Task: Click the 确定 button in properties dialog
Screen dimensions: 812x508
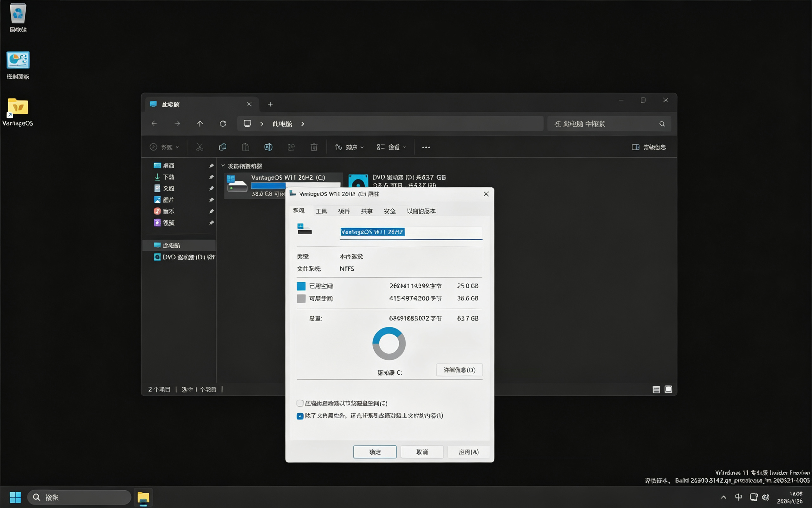Action: tap(375, 452)
